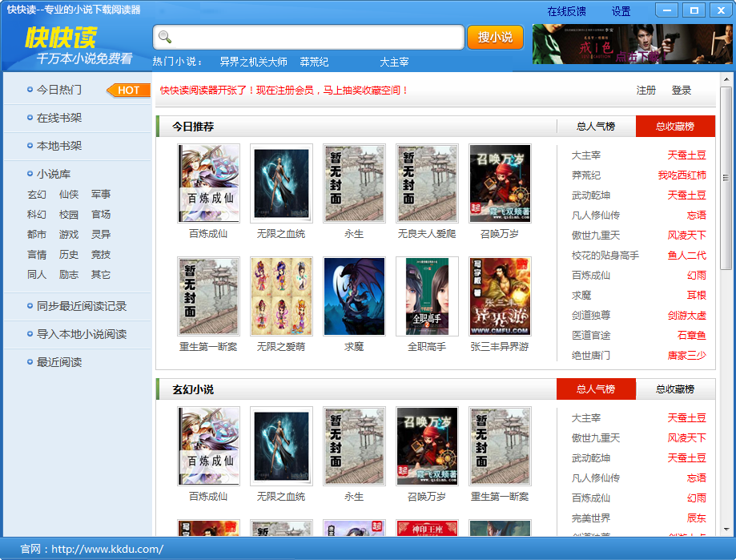This screenshot has width=736, height=560.
Task: Open 召唤万岁 cover in 今日推荐
Action: point(500,183)
